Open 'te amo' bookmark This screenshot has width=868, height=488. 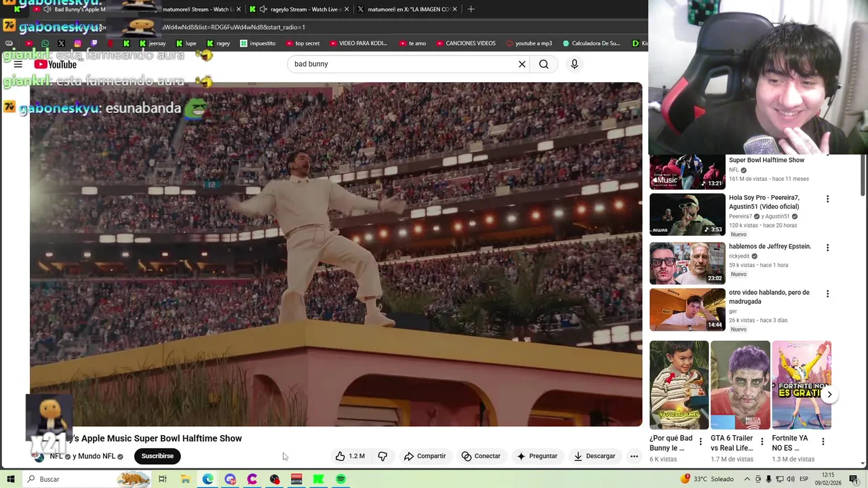(x=412, y=43)
